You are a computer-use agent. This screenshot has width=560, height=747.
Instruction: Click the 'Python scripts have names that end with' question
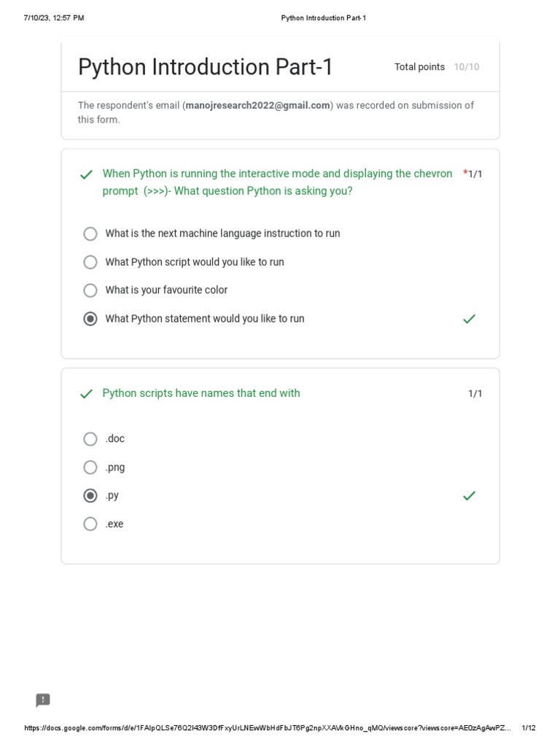pyautogui.click(x=201, y=393)
